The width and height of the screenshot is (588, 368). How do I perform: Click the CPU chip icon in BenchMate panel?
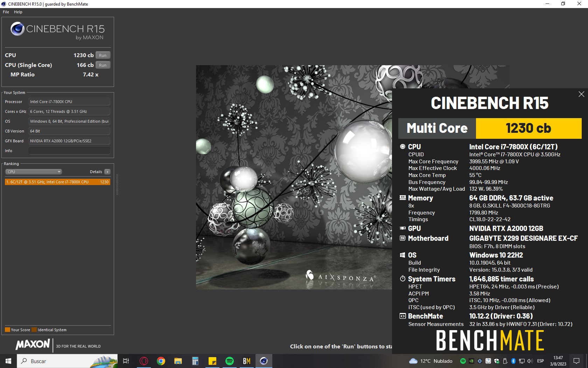pyautogui.click(x=402, y=146)
